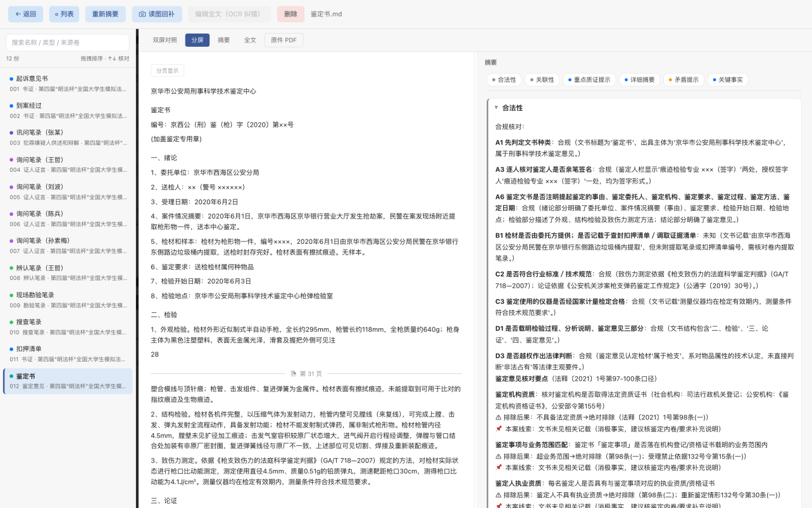
Task: Select the 详细摘要 chip
Action: coord(640,80)
